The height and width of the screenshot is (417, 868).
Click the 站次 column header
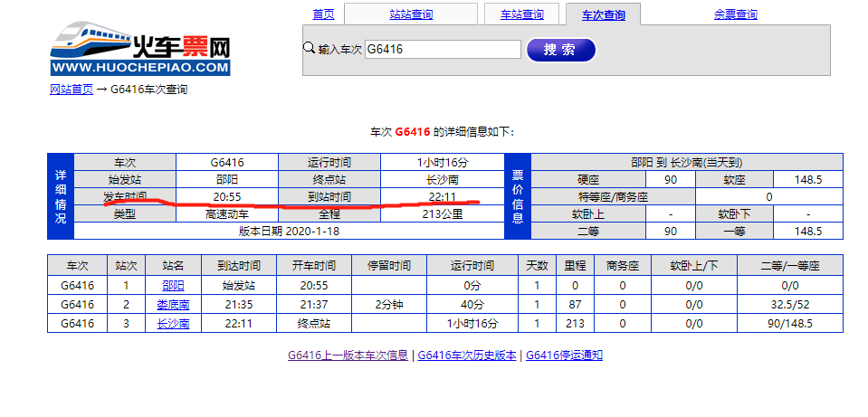tap(126, 266)
